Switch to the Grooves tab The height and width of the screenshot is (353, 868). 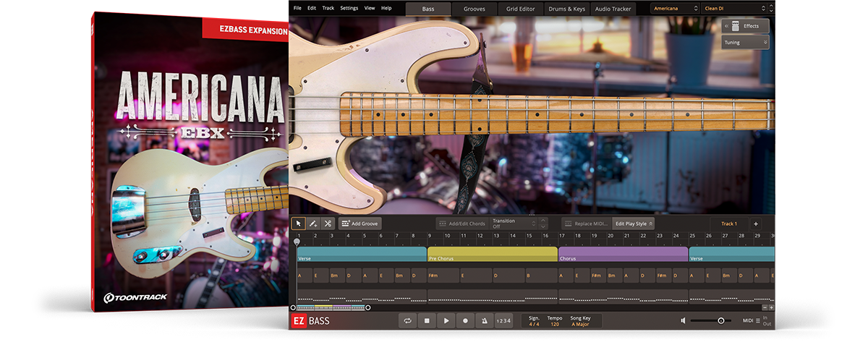475,9
